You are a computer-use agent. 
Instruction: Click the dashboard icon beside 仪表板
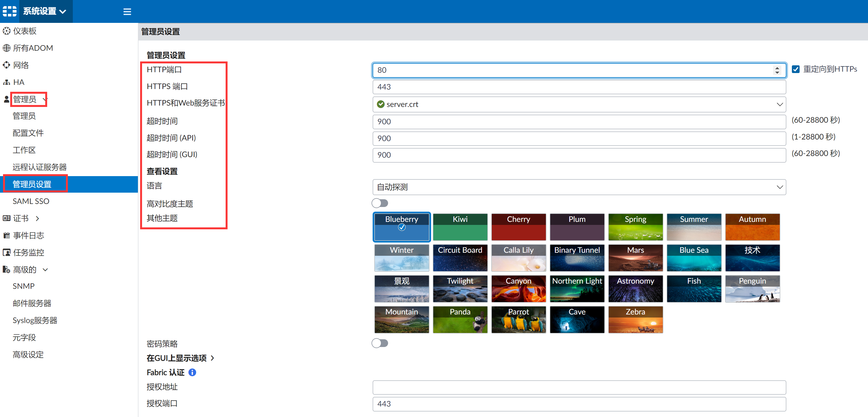coord(6,31)
